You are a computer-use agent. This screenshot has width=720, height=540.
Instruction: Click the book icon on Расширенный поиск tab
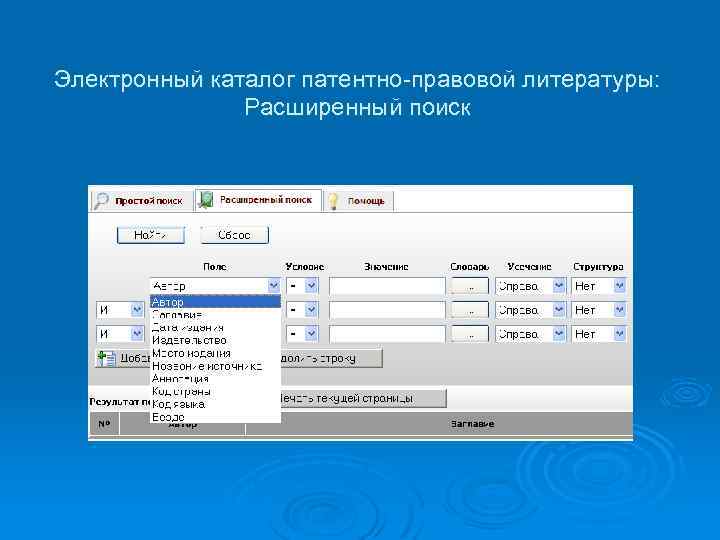tap(206, 200)
